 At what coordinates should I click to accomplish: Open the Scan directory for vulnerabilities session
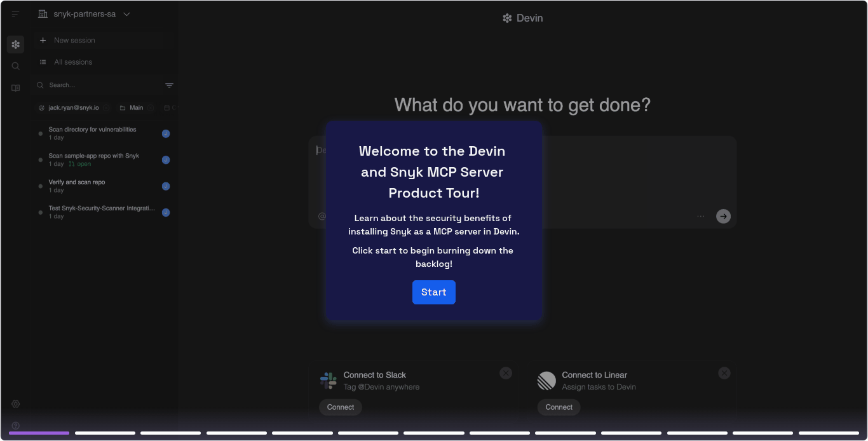tap(104, 133)
